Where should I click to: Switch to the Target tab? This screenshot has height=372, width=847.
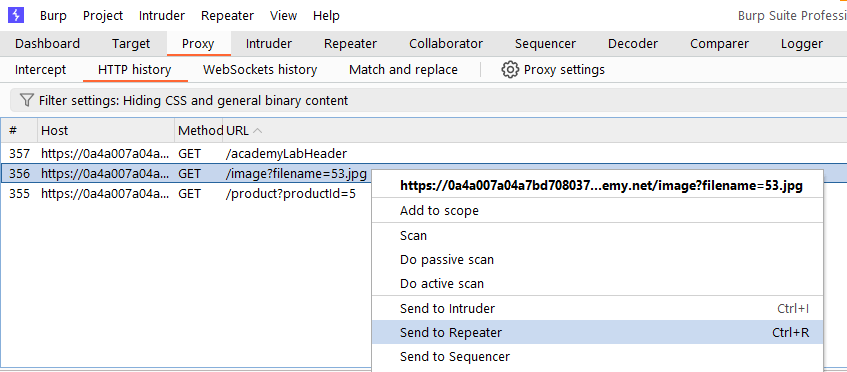coord(131,44)
